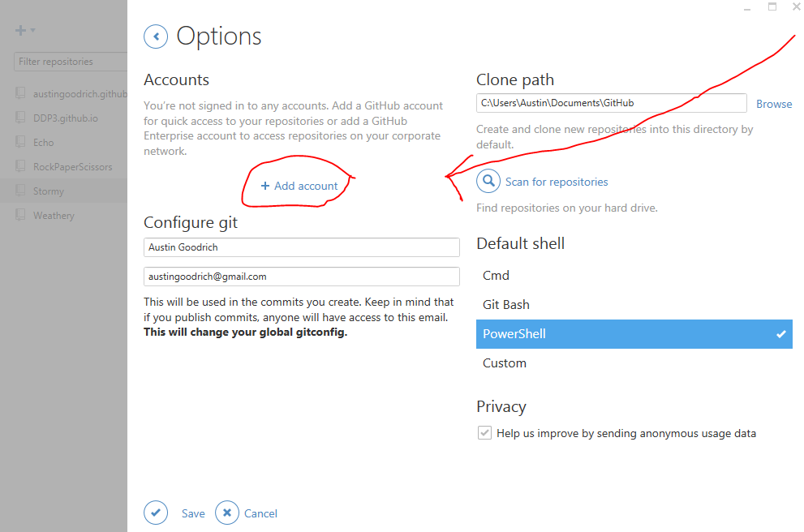This screenshot has width=804, height=532.
Task: Toggle anonymous usage data checkbox
Action: point(484,433)
